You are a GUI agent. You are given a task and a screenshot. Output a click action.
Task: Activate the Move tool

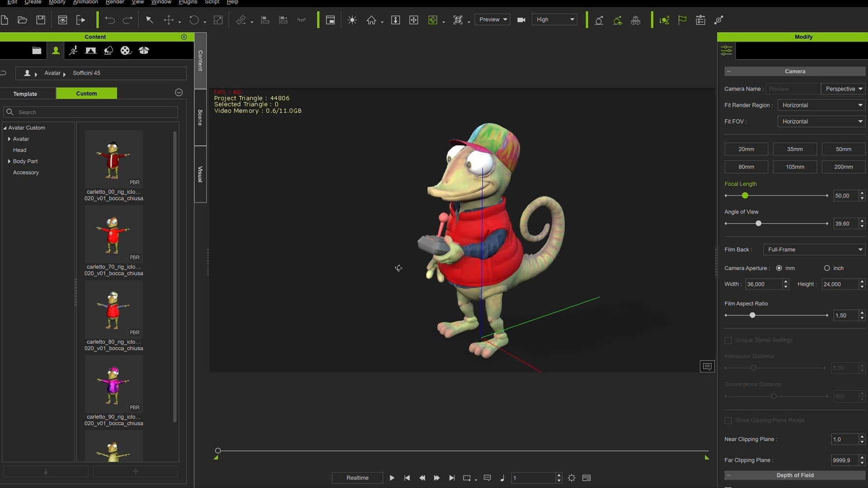(169, 20)
